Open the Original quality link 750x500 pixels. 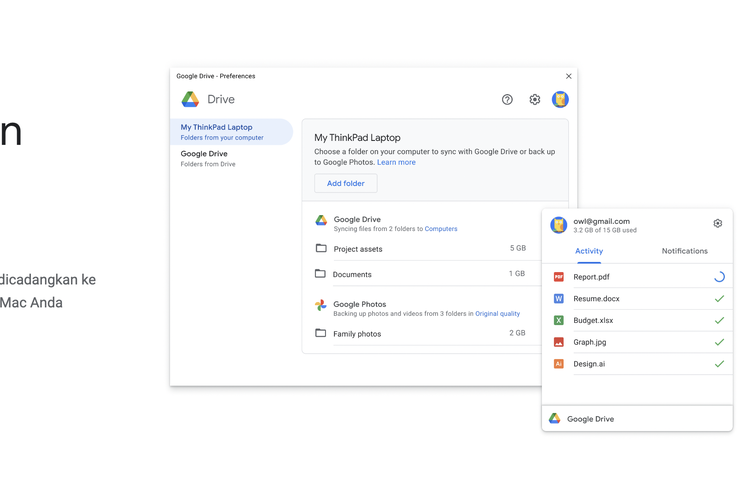click(x=497, y=314)
